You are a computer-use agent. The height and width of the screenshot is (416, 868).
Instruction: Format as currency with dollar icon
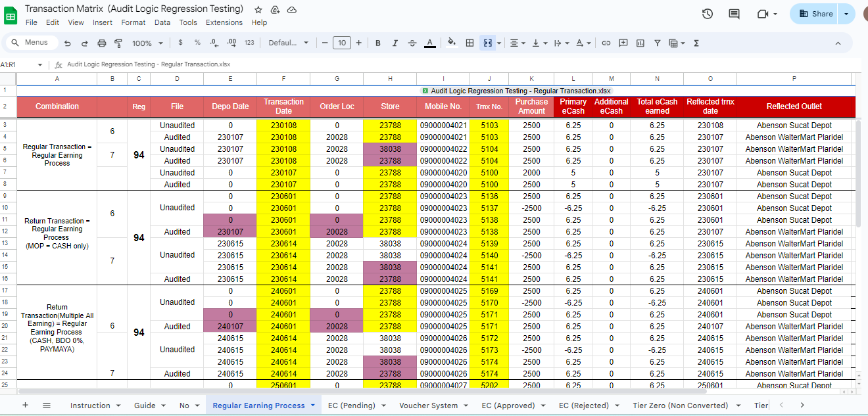pos(181,43)
